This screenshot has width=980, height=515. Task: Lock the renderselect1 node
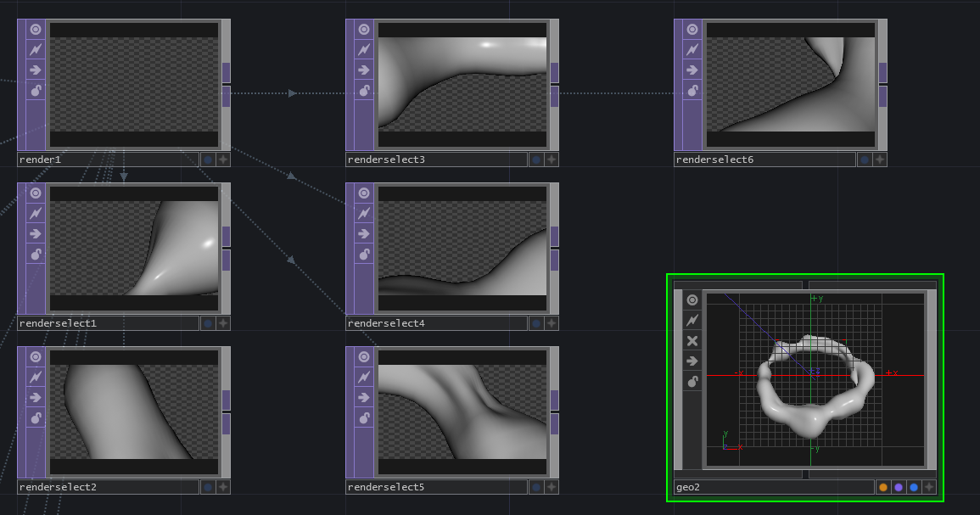pyautogui.click(x=36, y=254)
